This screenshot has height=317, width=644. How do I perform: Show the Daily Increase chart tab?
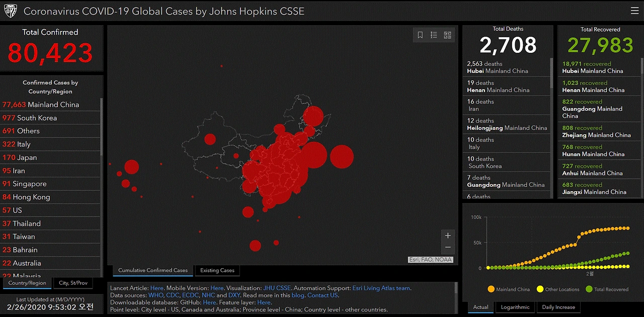pyautogui.click(x=558, y=307)
